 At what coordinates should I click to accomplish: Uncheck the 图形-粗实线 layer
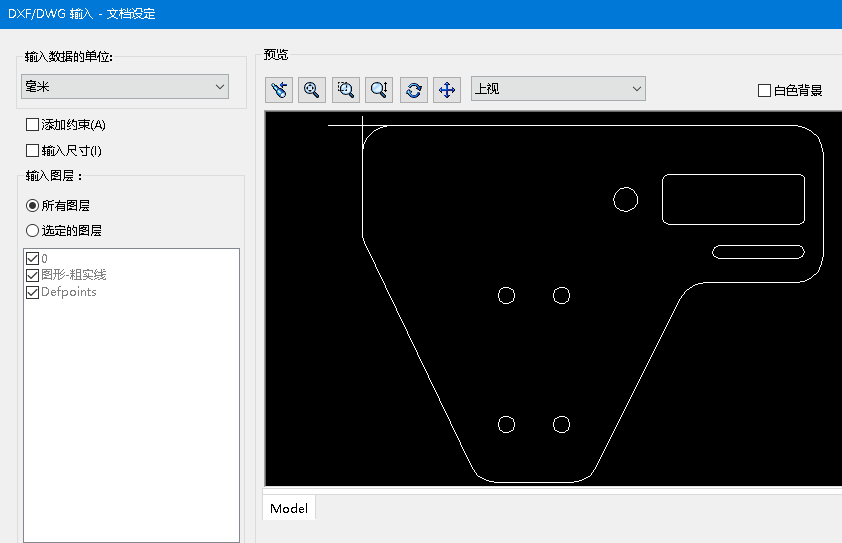[32, 275]
